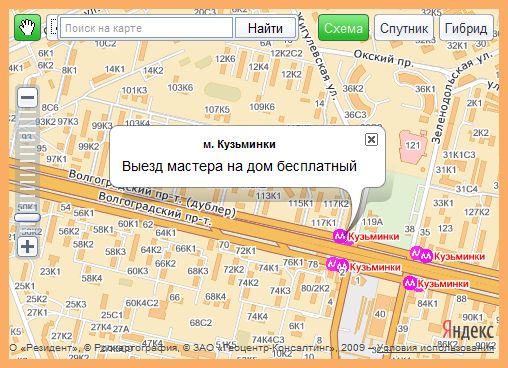Click the building label 84К1
The width and height of the screenshot is (508, 368).
428,303
